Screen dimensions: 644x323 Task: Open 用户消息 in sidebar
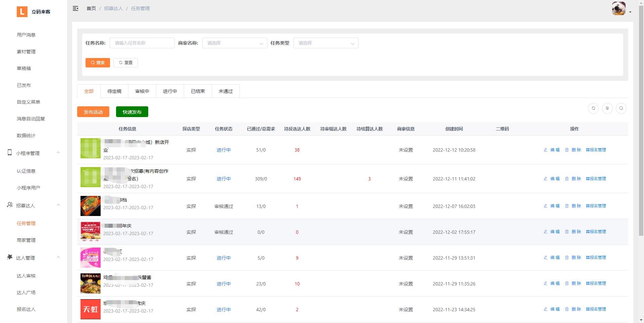click(26, 35)
